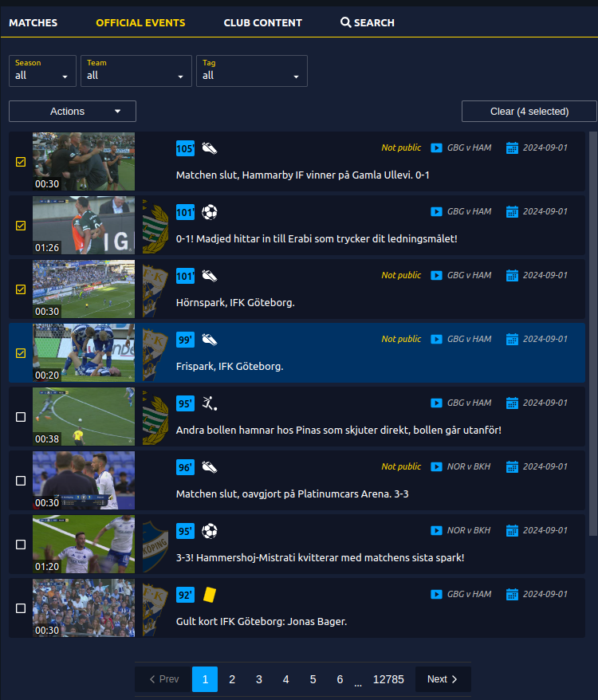598x700 pixels.
Task: Go to page 4
Action: pyautogui.click(x=285, y=679)
